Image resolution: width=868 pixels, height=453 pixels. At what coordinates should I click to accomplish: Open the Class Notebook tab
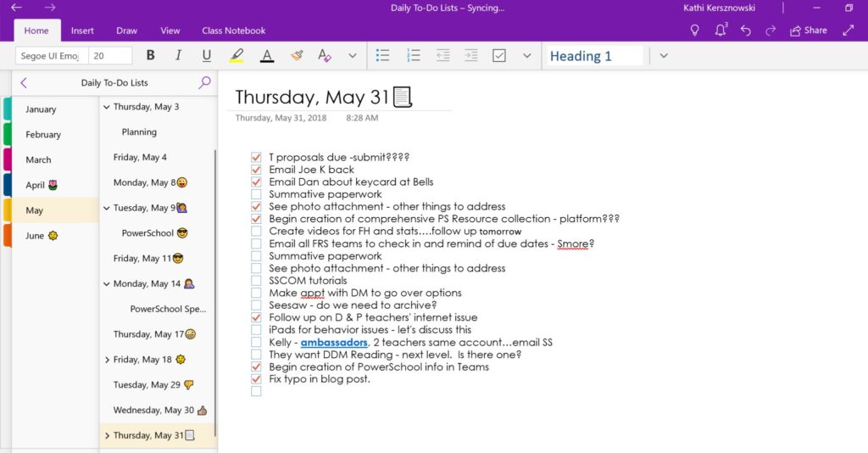pos(234,31)
